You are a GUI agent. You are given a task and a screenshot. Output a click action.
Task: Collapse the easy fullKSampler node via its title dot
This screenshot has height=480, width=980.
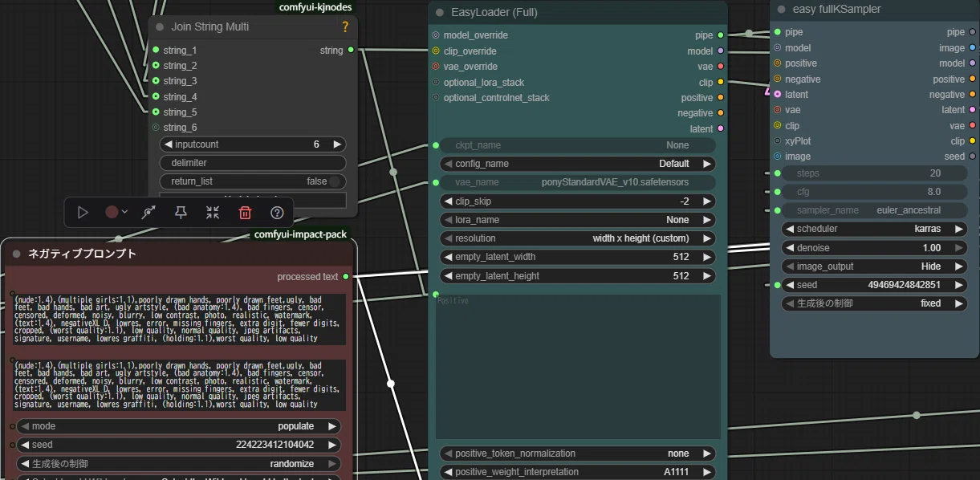(x=781, y=9)
